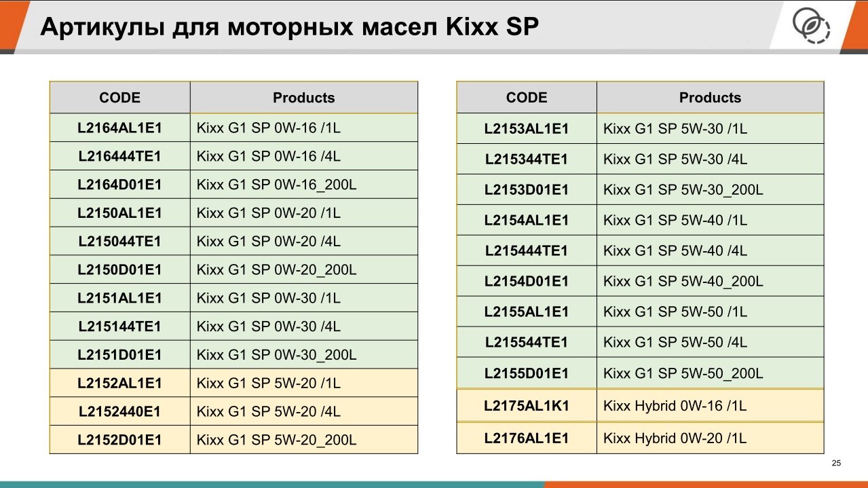Select code cell L215344TE1

[527, 159]
